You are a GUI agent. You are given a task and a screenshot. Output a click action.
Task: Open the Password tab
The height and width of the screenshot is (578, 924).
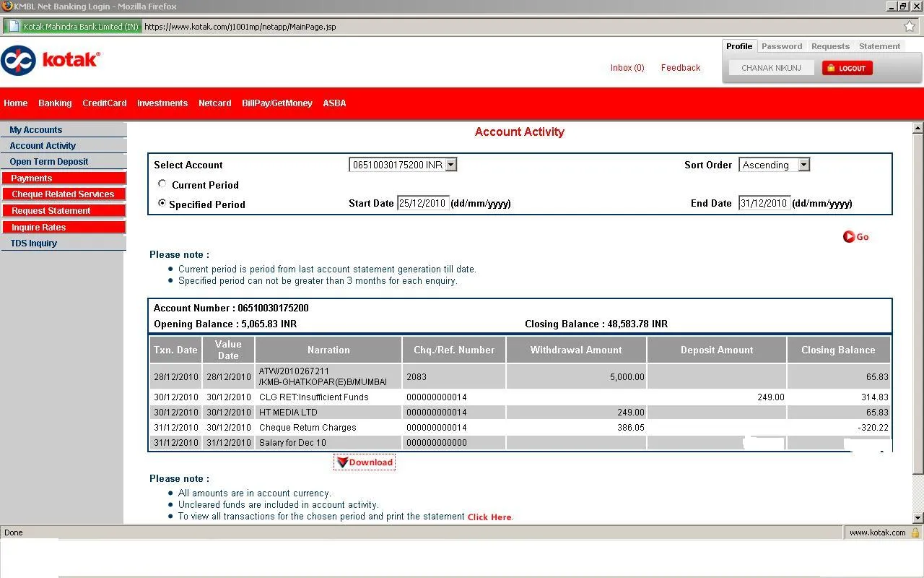(782, 46)
